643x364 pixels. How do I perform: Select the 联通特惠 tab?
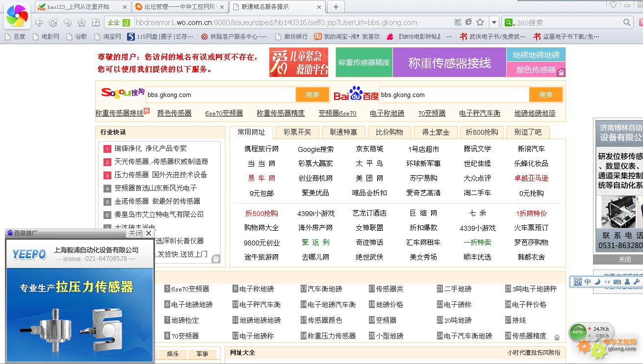click(x=343, y=132)
